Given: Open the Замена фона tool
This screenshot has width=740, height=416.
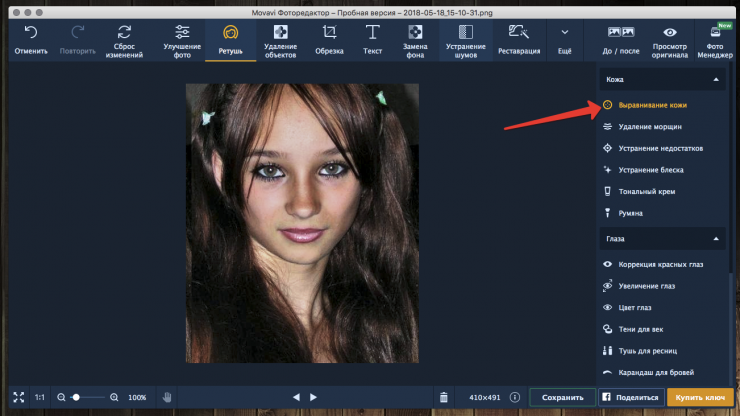Looking at the screenshot, I should click(415, 41).
